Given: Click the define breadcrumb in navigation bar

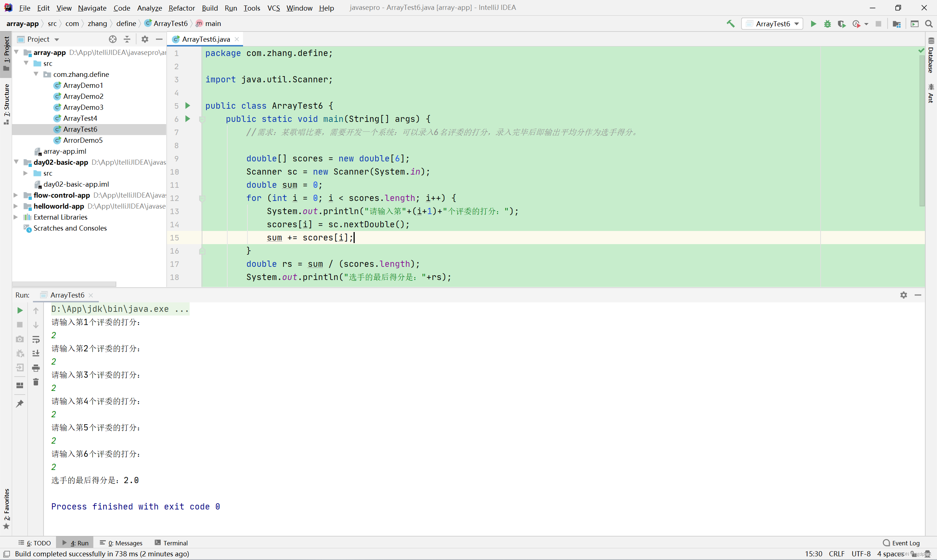Looking at the screenshot, I should (126, 23).
